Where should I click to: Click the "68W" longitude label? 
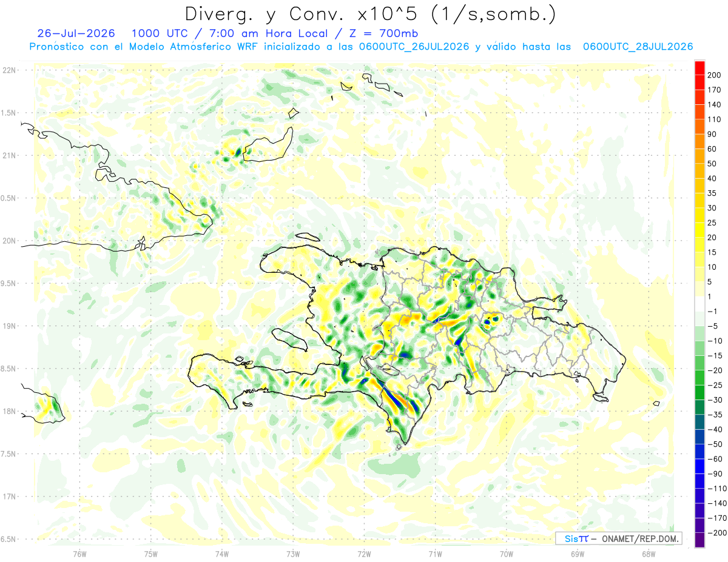pos(648,554)
